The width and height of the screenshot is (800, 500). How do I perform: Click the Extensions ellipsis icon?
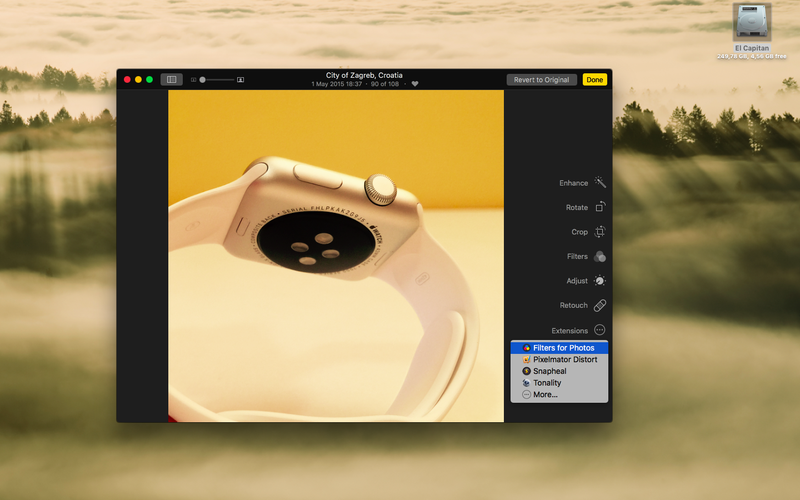[x=600, y=330]
